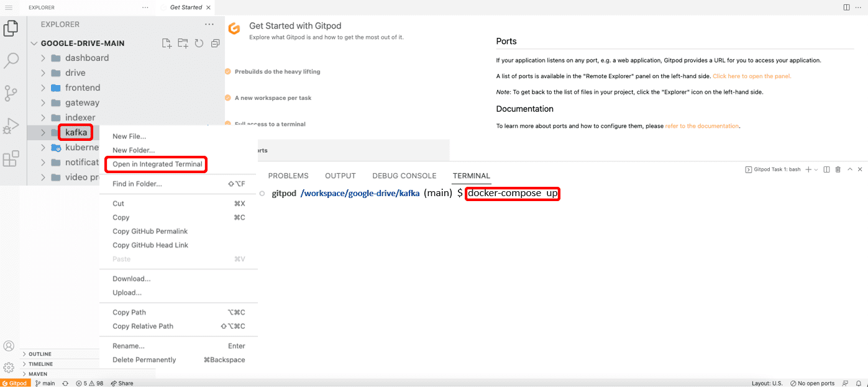Click the Gitpod status bar button

click(x=15, y=384)
